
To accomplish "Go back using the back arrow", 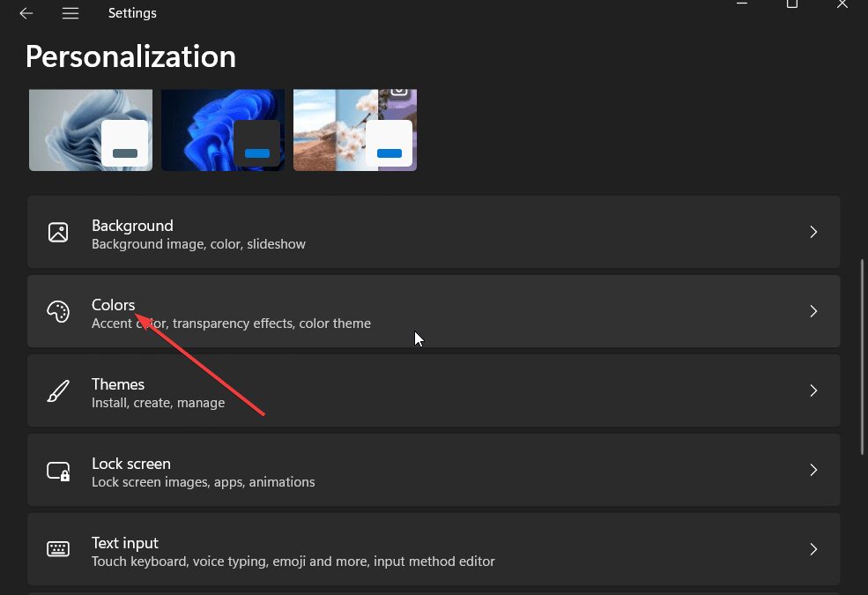I will click(26, 13).
